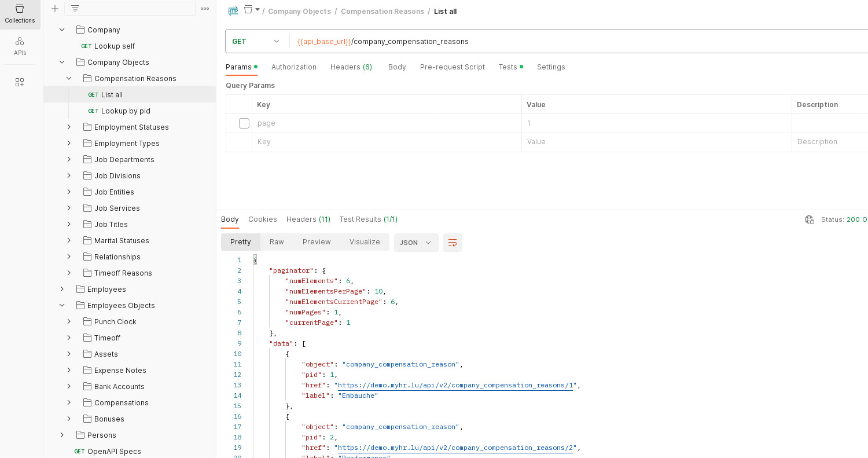Open the JSON format dropdown
This screenshot has width=868, height=458.
point(416,243)
